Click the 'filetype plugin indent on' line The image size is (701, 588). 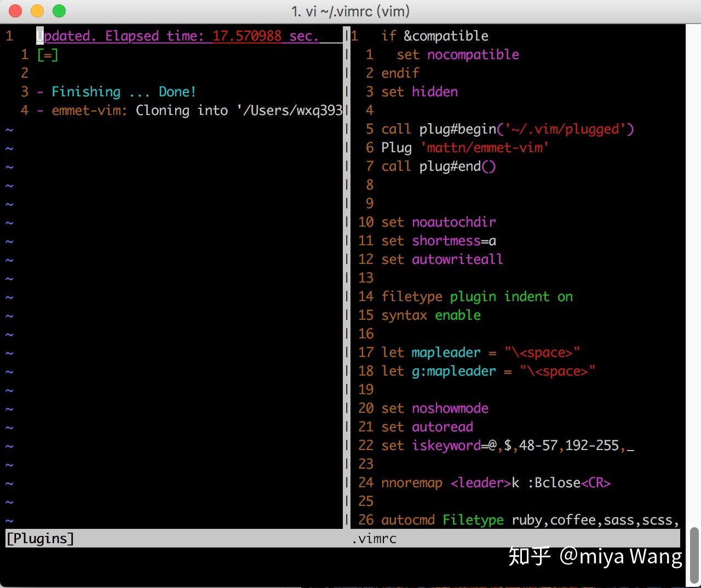coord(477,297)
